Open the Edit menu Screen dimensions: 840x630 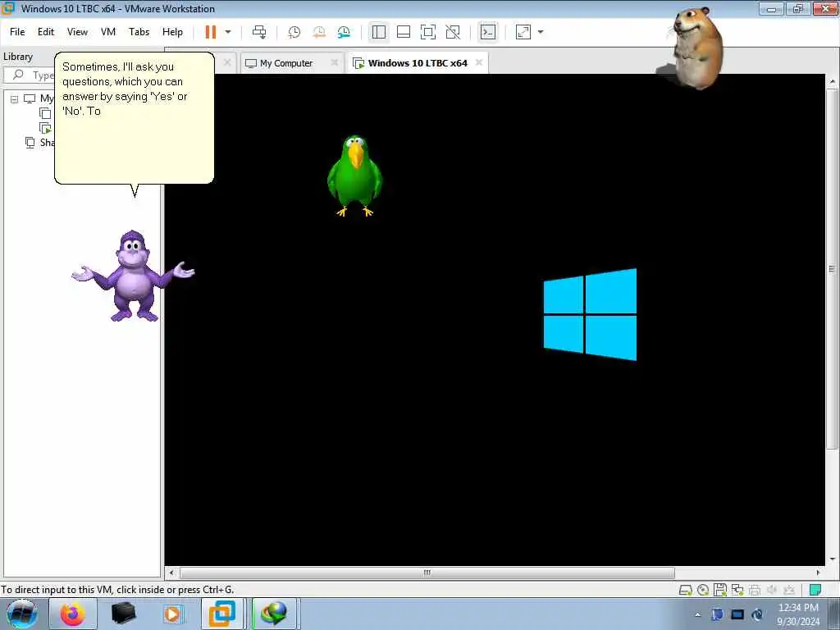pyautogui.click(x=46, y=32)
